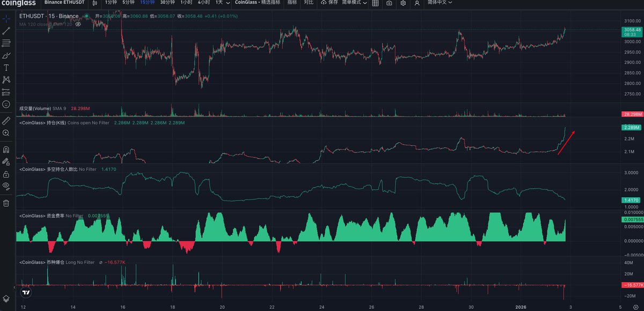The width and height of the screenshot is (644, 311).
Task: Click the TradingView logo on chart
Action: tap(25, 293)
